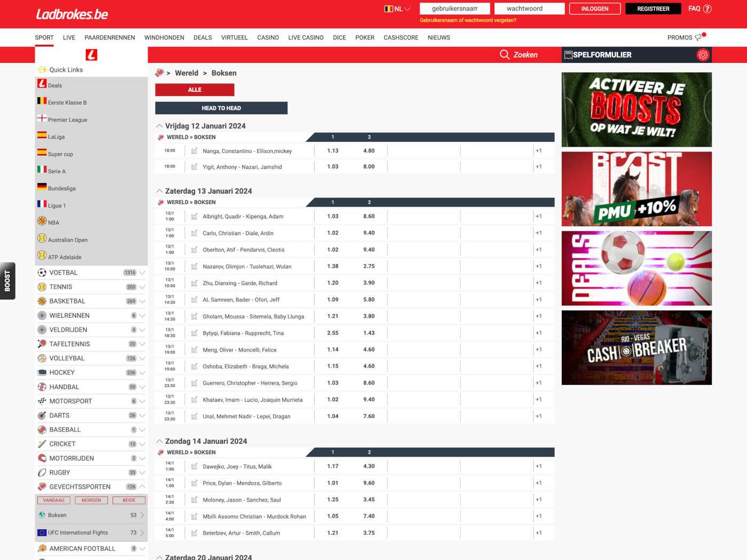The image size is (747, 560).
Task: Select the BEIDE filter
Action: pyautogui.click(x=129, y=500)
